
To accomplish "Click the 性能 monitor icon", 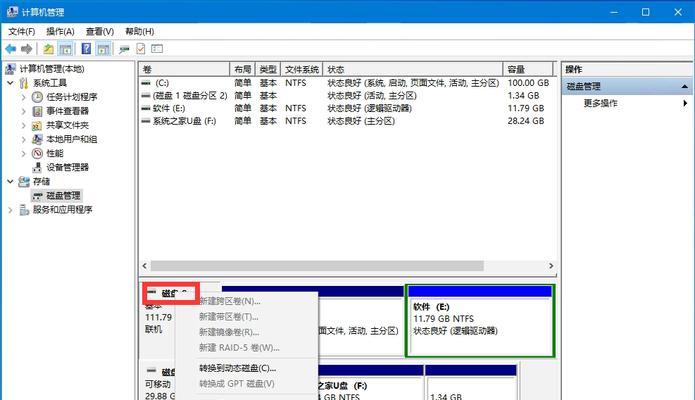I will [37, 153].
